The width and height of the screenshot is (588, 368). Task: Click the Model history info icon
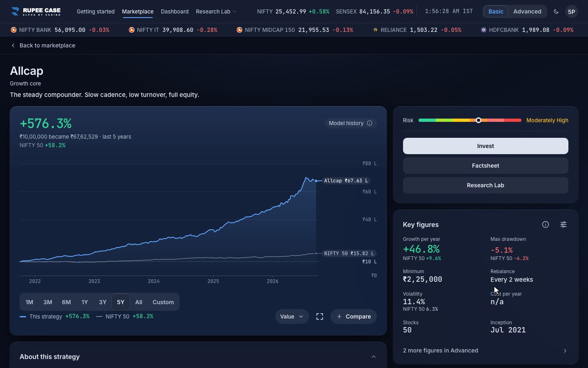(x=370, y=123)
